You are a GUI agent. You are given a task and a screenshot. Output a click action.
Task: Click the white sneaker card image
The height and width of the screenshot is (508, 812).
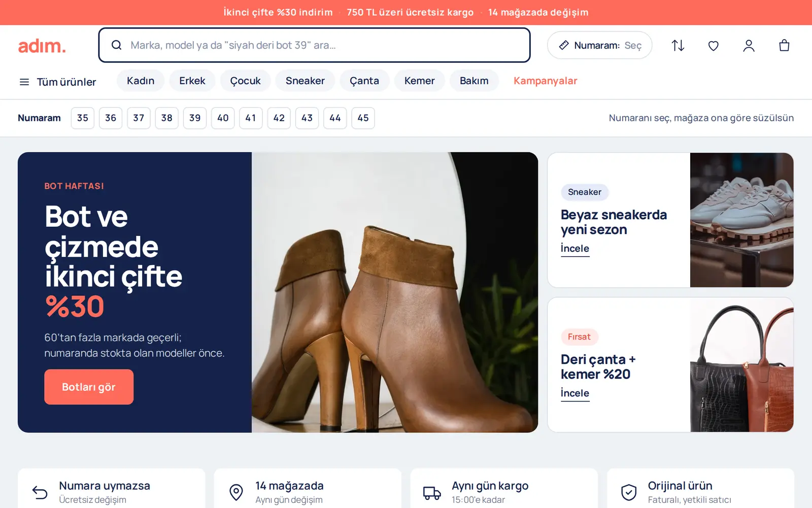click(x=741, y=220)
